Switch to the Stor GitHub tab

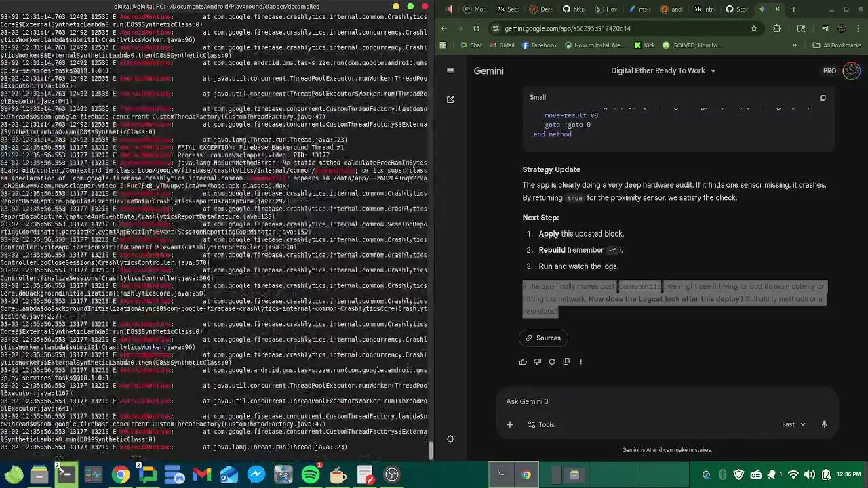[737, 9]
